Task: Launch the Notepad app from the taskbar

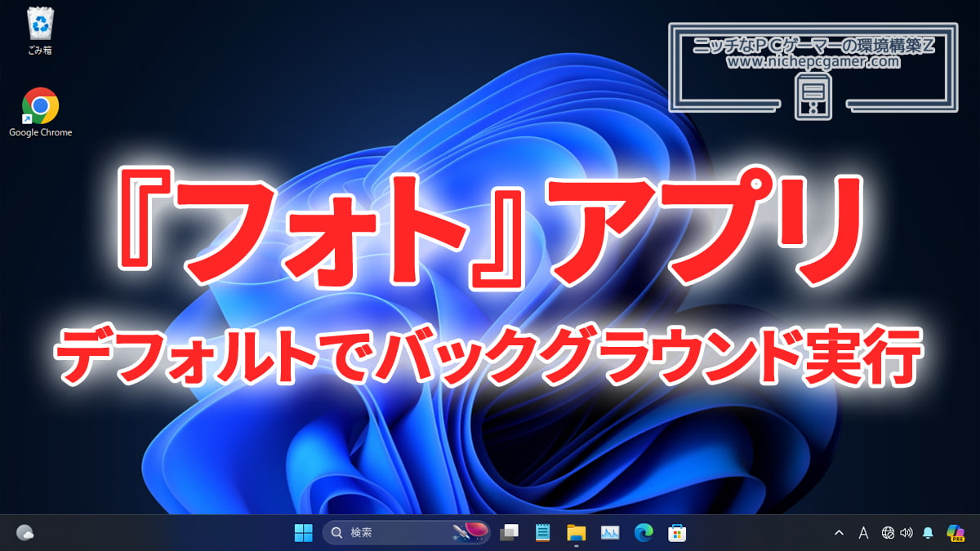Action: tap(542, 533)
